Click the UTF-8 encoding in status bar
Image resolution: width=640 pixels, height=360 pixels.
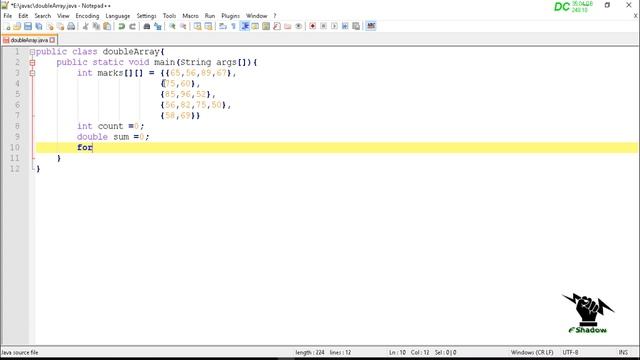point(570,352)
